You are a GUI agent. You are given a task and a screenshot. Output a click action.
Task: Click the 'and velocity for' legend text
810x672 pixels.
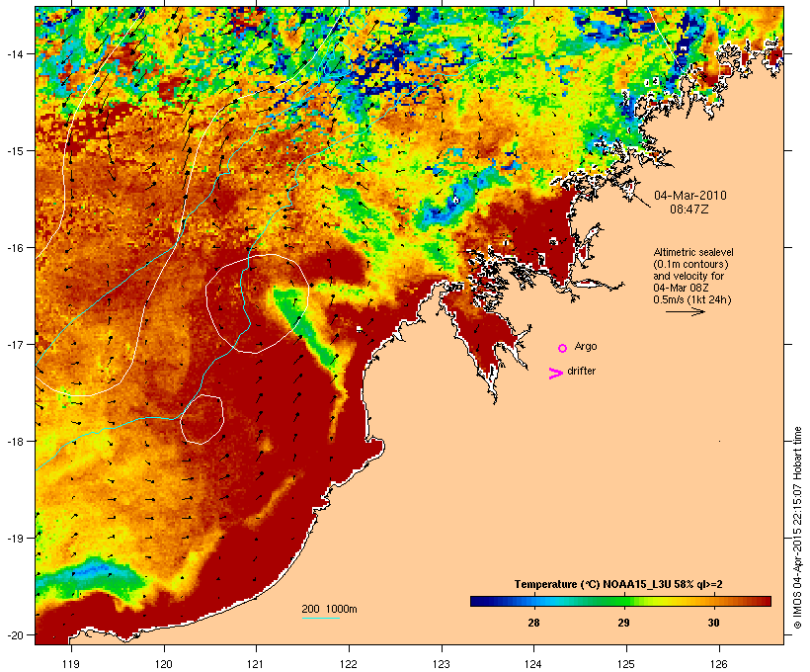click(688, 276)
